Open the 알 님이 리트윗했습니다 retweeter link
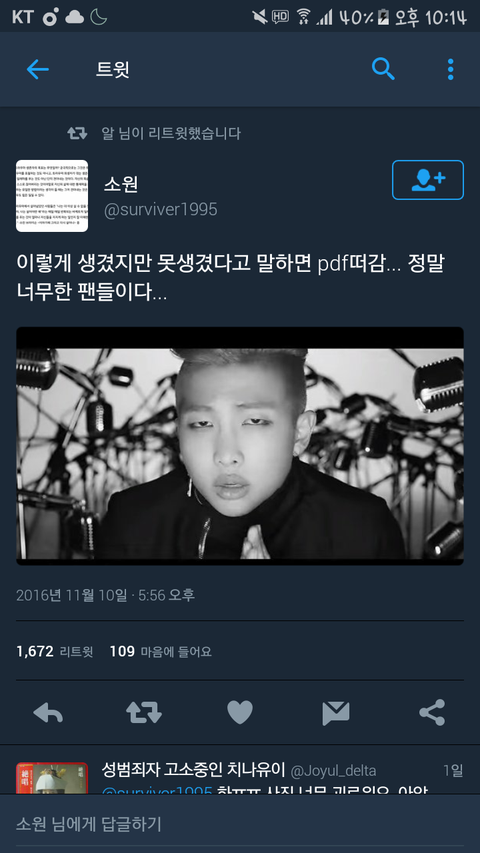 click(x=171, y=133)
